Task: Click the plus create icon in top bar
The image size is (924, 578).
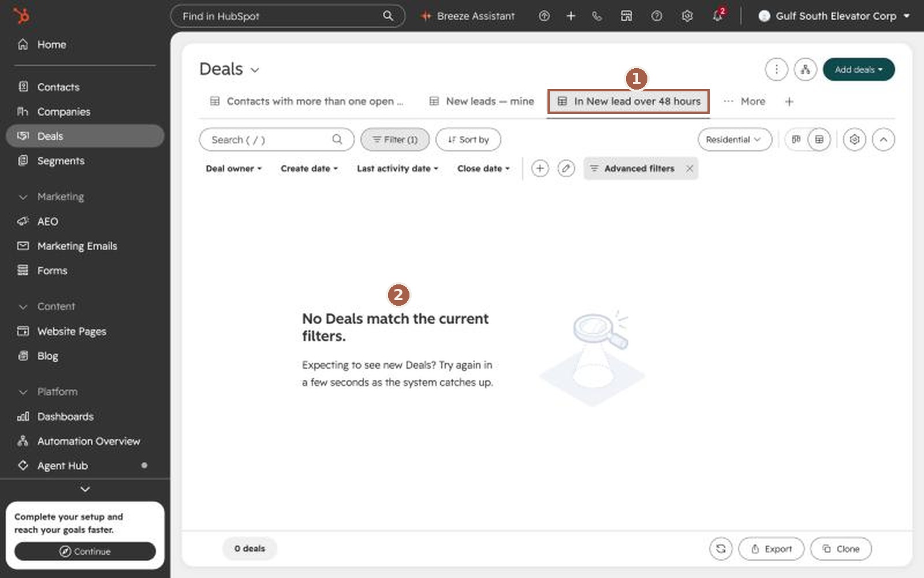Action: [x=571, y=16]
